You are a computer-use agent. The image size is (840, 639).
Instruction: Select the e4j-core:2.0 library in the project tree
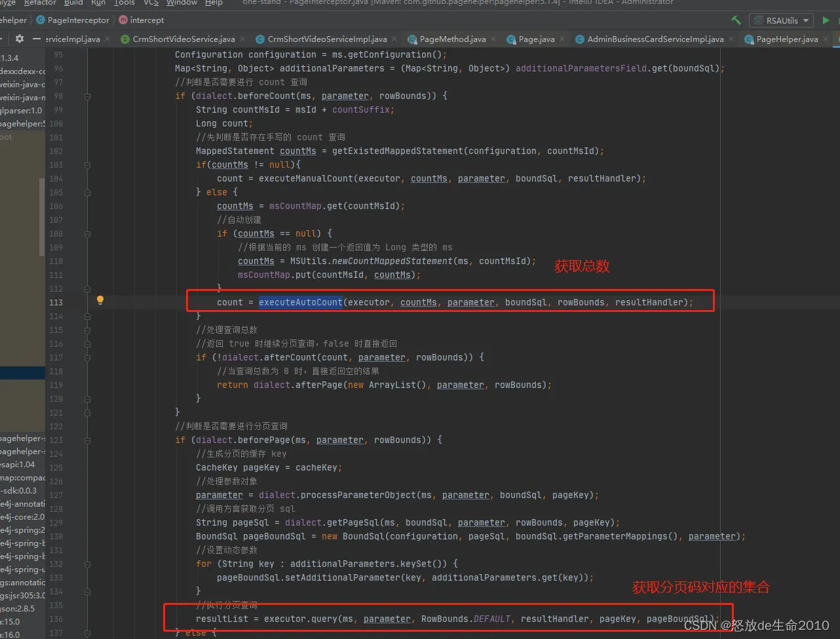22,516
